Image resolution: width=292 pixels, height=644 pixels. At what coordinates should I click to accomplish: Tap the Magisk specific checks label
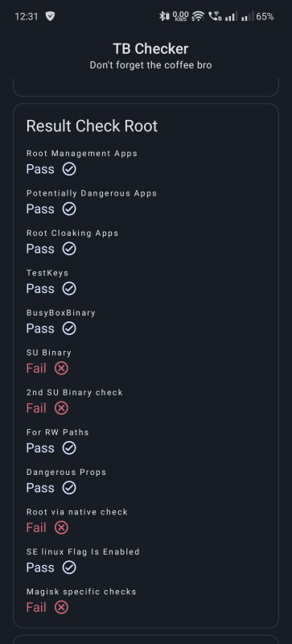pyautogui.click(x=81, y=592)
